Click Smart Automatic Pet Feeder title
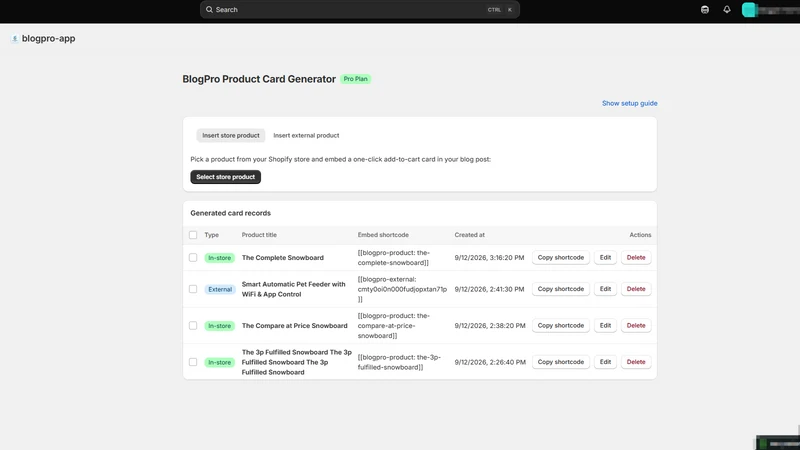Screen dimensions: 800x450 click(x=293, y=289)
